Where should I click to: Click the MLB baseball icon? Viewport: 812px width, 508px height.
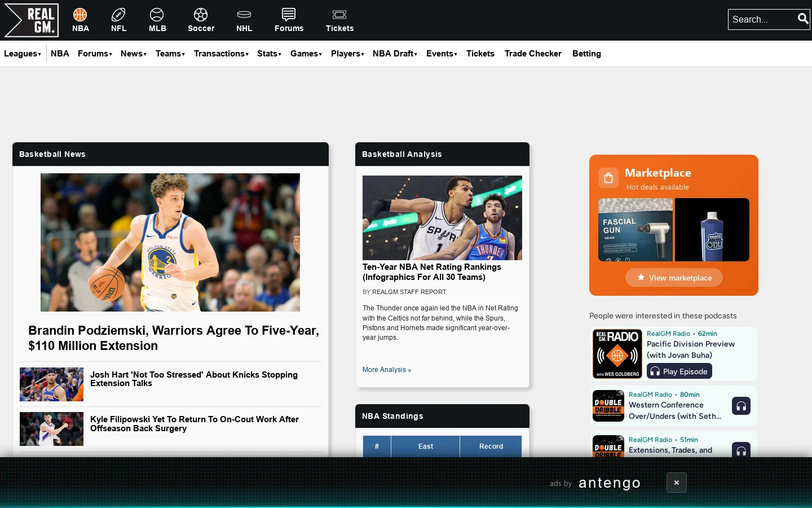[157, 15]
